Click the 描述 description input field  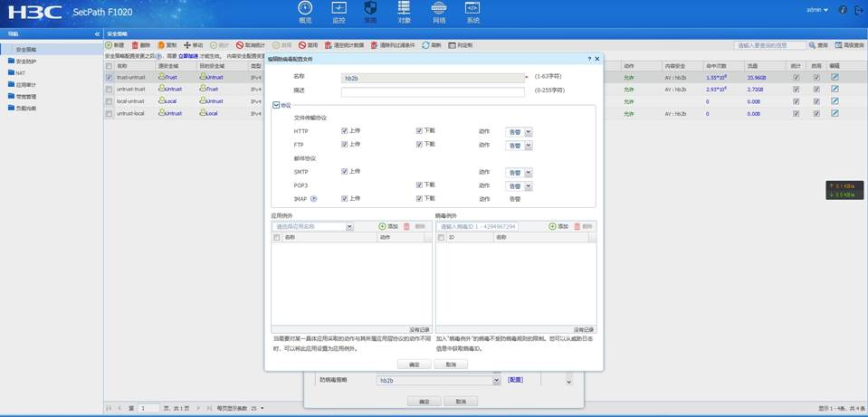click(x=433, y=91)
